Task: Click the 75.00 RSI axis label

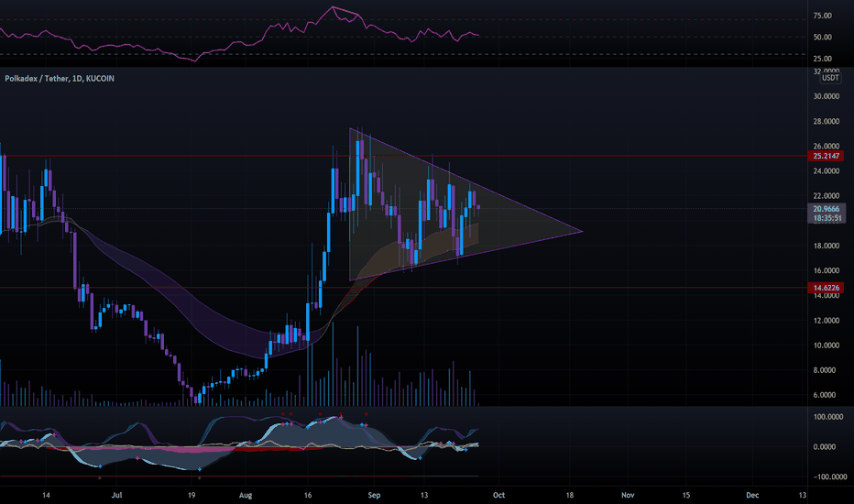Action: (822, 16)
